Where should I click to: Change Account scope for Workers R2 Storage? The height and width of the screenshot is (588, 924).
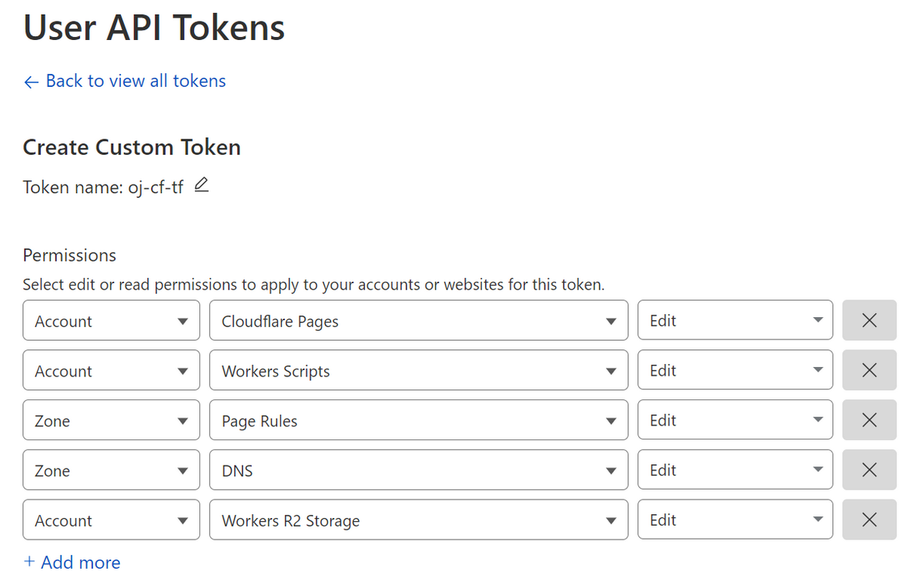click(x=112, y=520)
